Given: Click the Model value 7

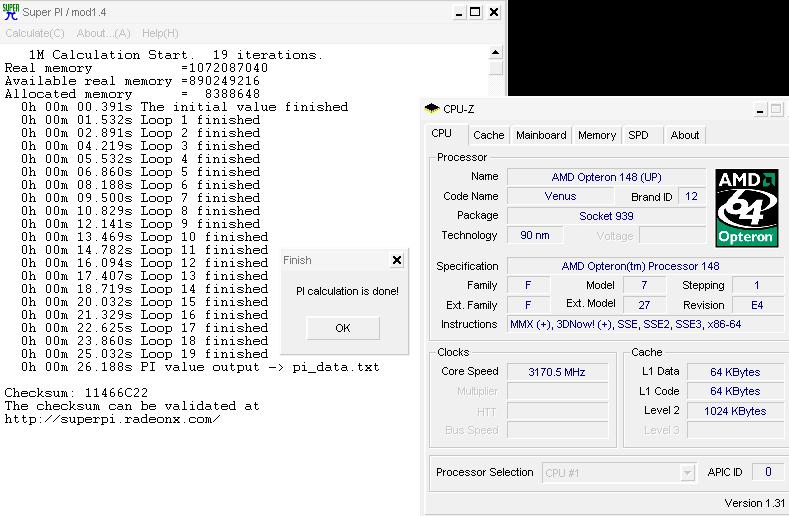Looking at the screenshot, I should tap(644, 285).
